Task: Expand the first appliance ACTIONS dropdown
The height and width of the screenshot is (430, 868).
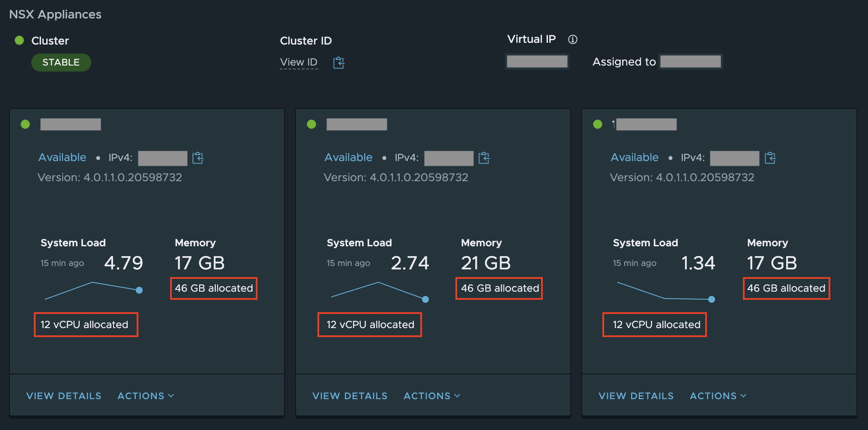Action: click(146, 396)
